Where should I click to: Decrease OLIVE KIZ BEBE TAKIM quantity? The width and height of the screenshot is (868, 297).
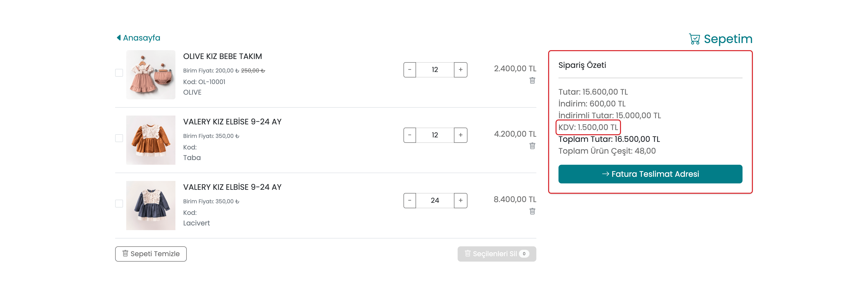[x=410, y=70]
